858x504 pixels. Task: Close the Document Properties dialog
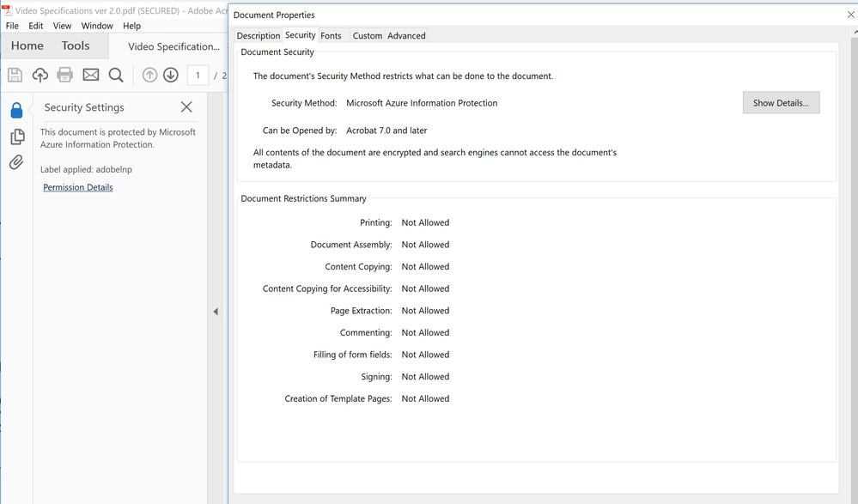click(851, 15)
